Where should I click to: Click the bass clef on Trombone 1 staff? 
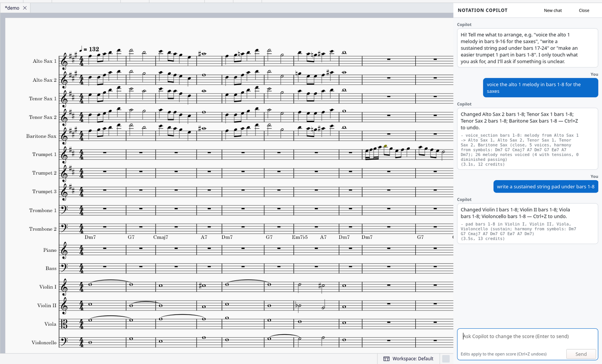tap(65, 210)
